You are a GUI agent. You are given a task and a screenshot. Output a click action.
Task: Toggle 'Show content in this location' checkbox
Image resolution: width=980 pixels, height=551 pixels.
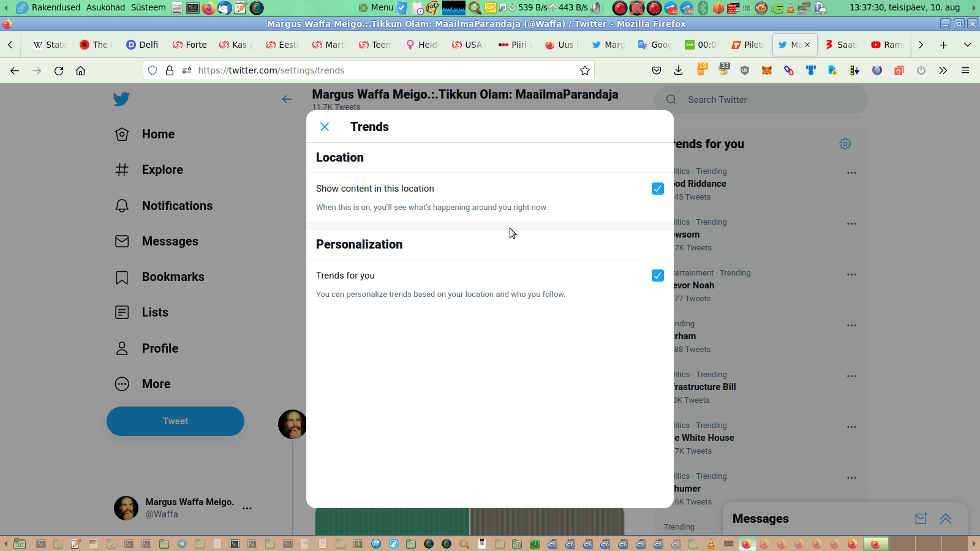[658, 189]
